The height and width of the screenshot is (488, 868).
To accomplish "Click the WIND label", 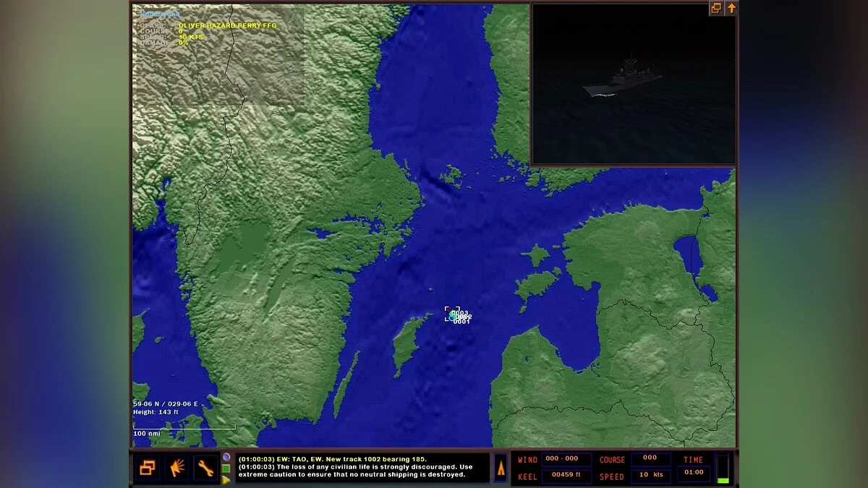I will (x=527, y=460).
